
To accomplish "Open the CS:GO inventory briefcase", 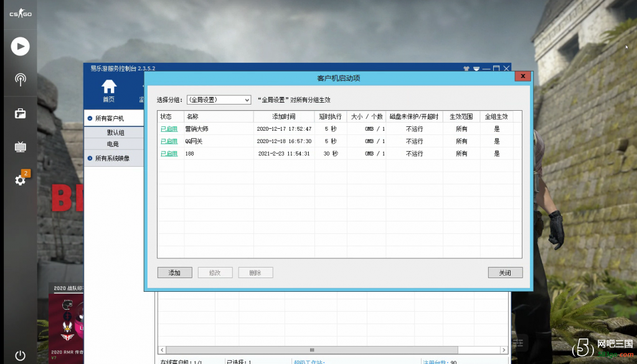I will pos(21,114).
